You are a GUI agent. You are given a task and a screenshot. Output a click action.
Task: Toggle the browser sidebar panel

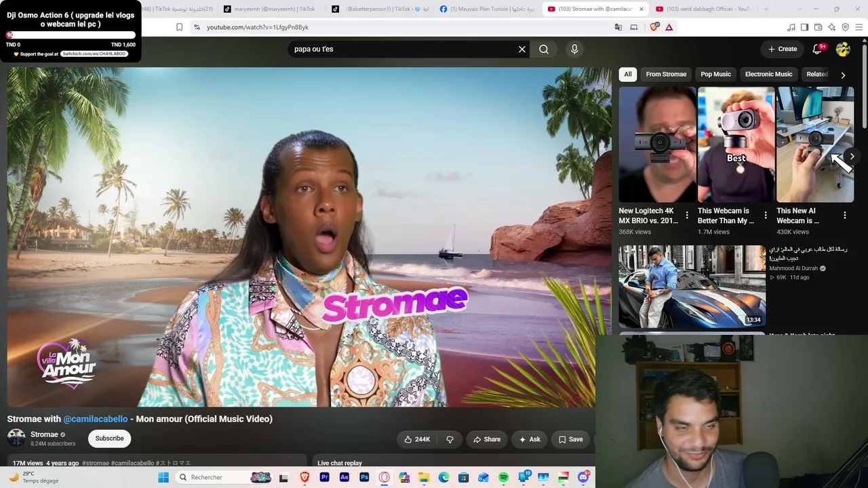pyautogui.click(x=804, y=27)
